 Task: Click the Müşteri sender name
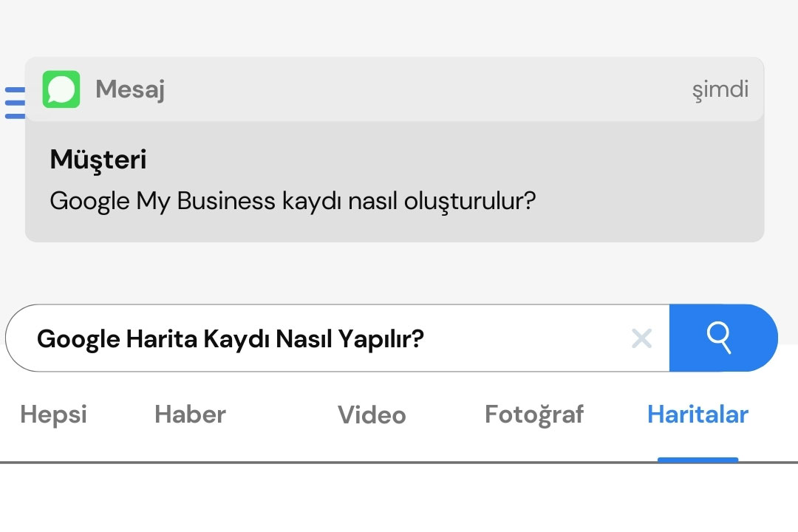point(98,159)
